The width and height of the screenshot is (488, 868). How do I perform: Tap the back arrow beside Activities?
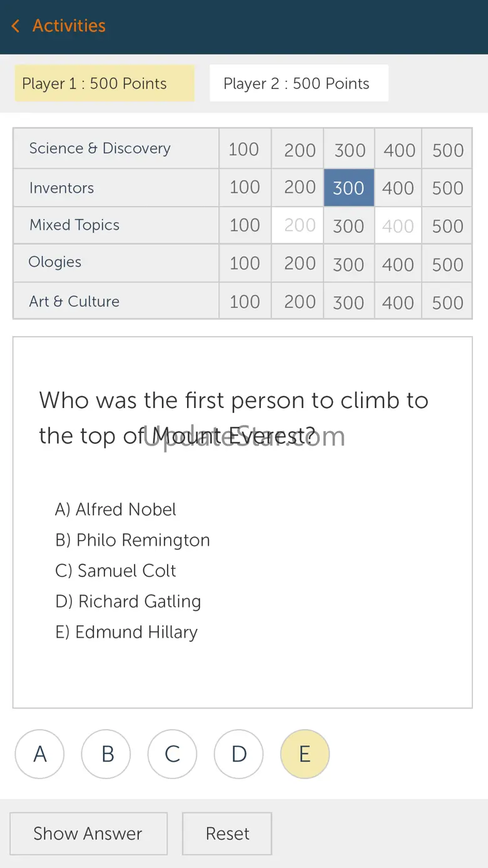coord(16,26)
